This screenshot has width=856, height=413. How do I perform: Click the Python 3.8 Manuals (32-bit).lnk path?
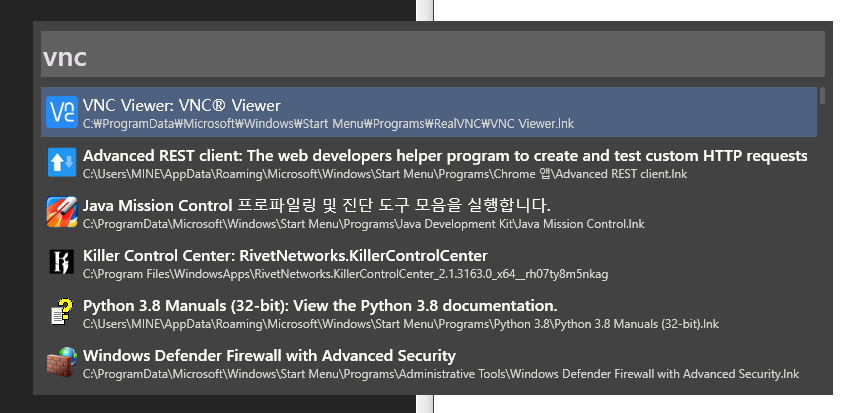[401, 324]
